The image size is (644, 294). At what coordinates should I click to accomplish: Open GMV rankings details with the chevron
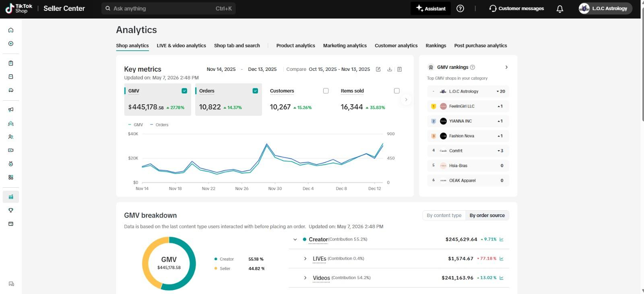click(x=506, y=67)
